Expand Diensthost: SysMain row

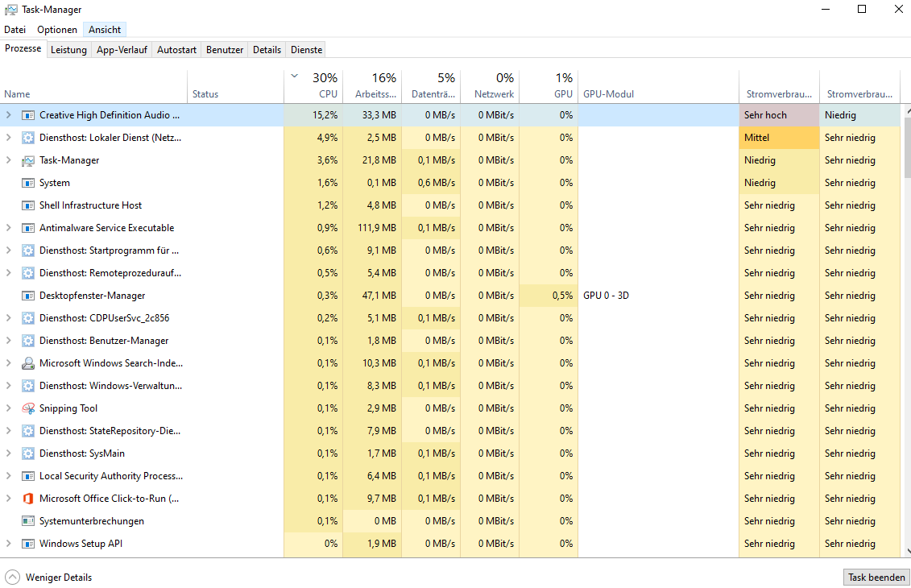click(8, 453)
